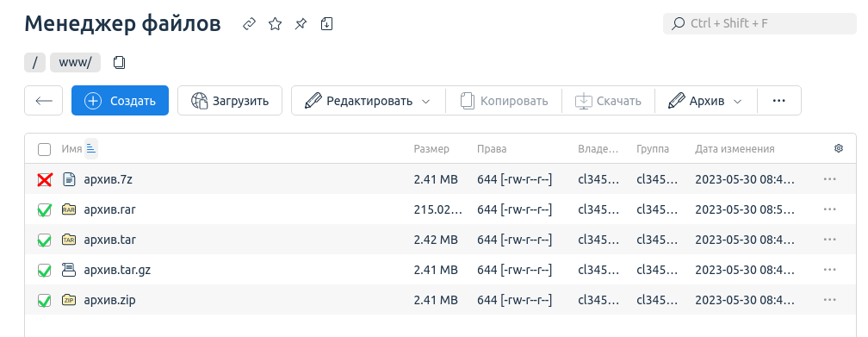Sort by the Имя column header
The width and height of the screenshot is (868, 337).
coord(71,148)
